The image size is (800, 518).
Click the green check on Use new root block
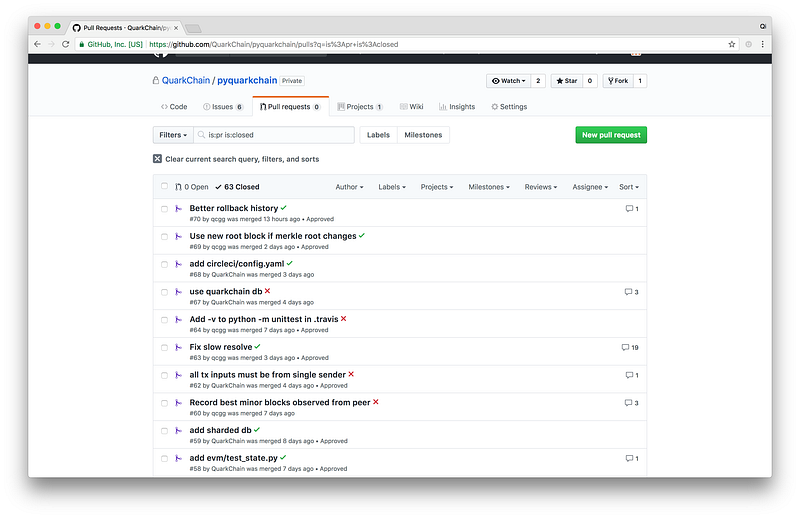click(362, 235)
